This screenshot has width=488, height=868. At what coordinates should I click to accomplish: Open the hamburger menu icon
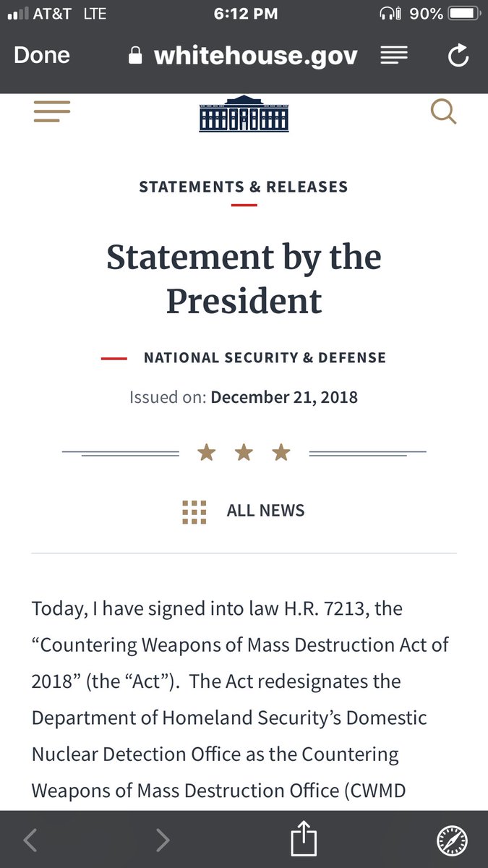click(51, 111)
